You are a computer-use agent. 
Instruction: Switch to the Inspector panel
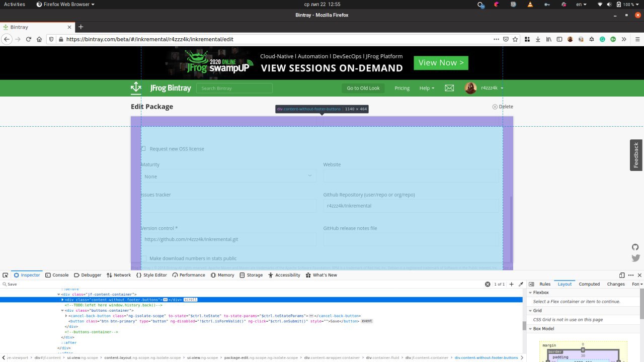coord(27,275)
